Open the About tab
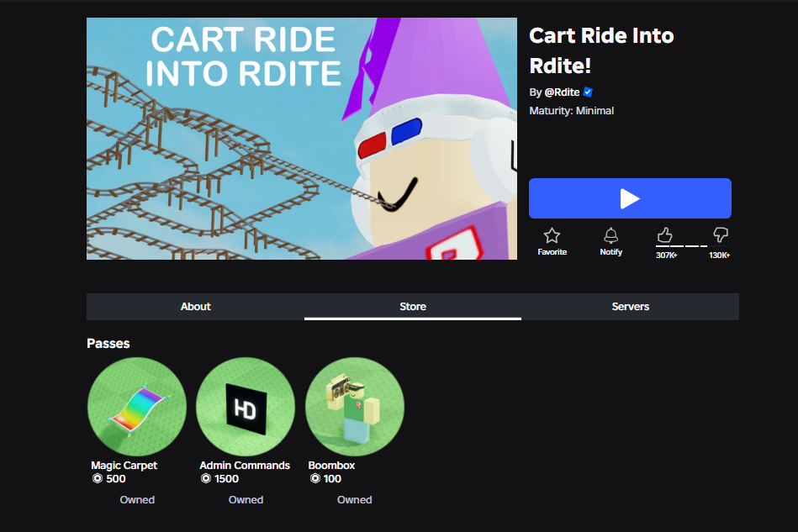 [195, 307]
